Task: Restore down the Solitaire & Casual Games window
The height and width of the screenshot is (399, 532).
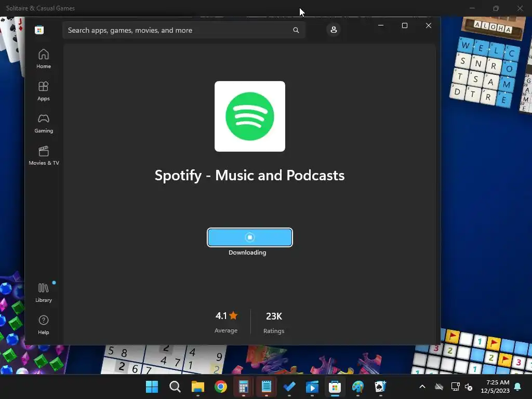Action: point(496,8)
